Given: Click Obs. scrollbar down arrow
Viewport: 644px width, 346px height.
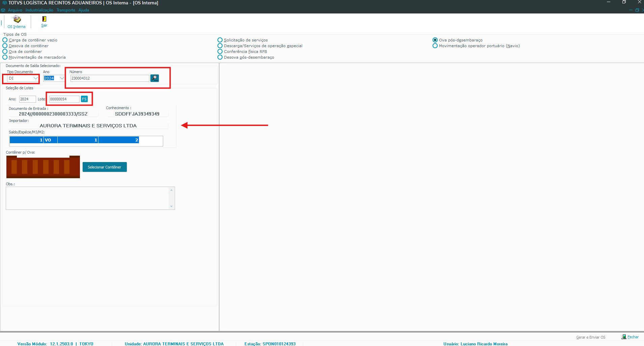Looking at the screenshot, I should [x=172, y=206].
